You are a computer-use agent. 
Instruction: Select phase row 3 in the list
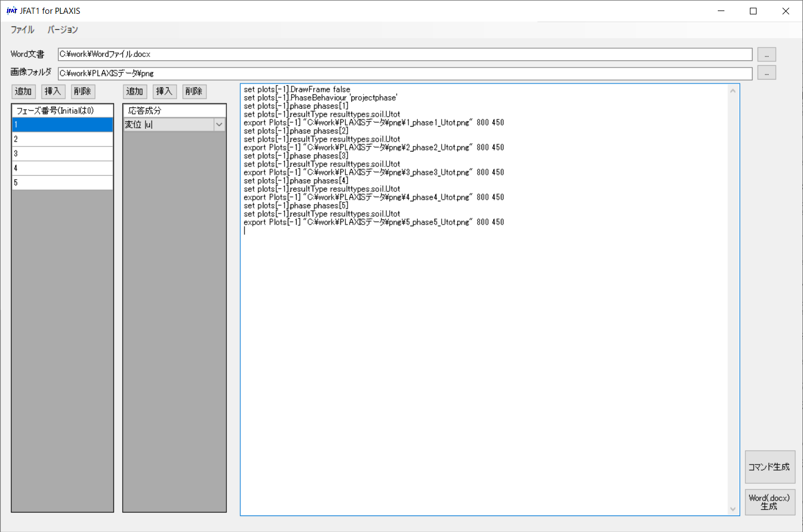(x=63, y=154)
